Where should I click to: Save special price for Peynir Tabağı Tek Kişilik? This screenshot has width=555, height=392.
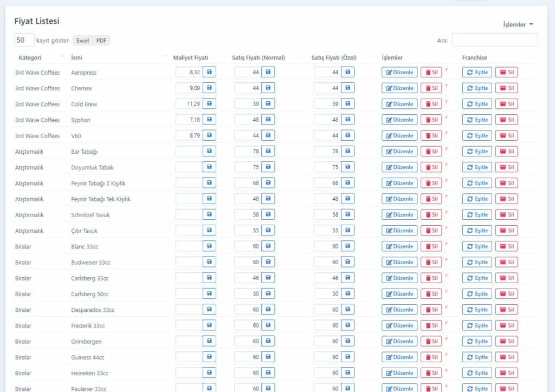point(347,199)
